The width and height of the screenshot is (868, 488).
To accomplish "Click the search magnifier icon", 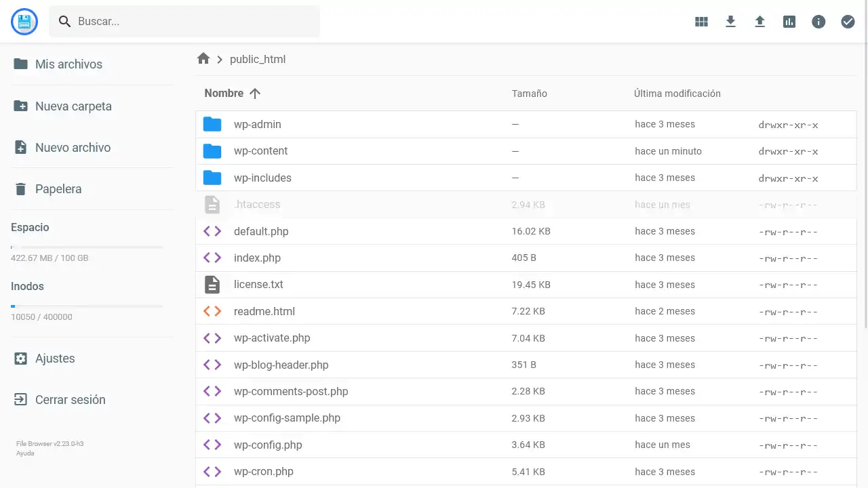I will click(64, 22).
